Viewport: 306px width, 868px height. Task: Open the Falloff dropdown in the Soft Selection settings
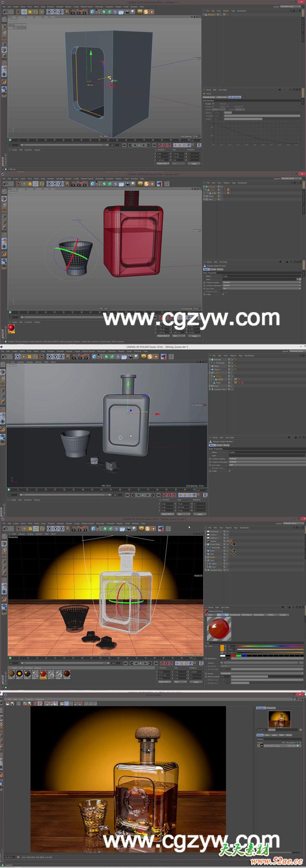tap(218, 110)
